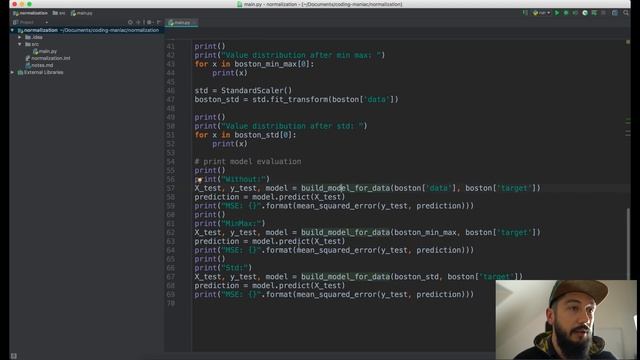Toggle tool window buttons icon at bottom-left
Viewport: 640px width, 360px height.
pos(13,356)
